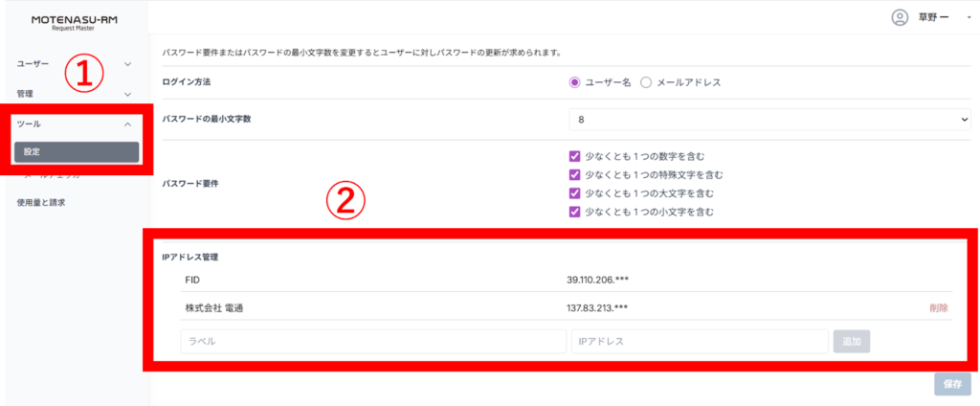Select メールアドレス login method radio
Viewport: 980px width, 406px height.
coord(645,82)
